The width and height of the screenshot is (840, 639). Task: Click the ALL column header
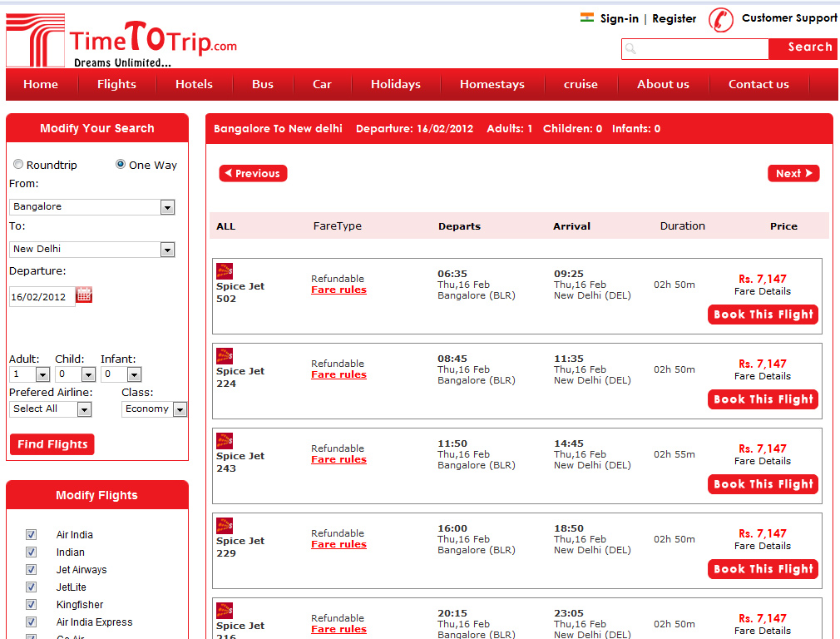[x=225, y=226]
